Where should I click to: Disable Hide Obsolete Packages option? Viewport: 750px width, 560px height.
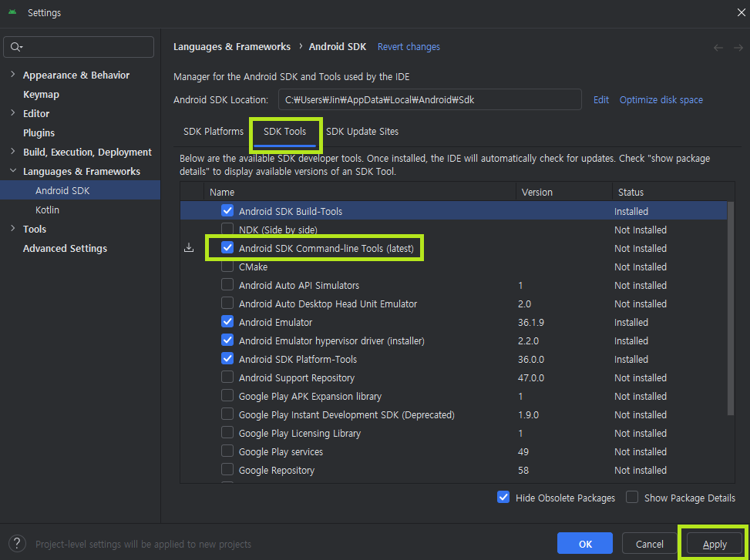tap(503, 498)
